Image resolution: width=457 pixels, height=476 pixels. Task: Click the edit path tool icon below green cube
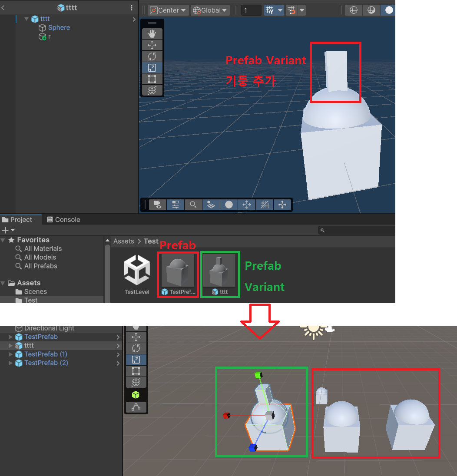(x=136, y=407)
